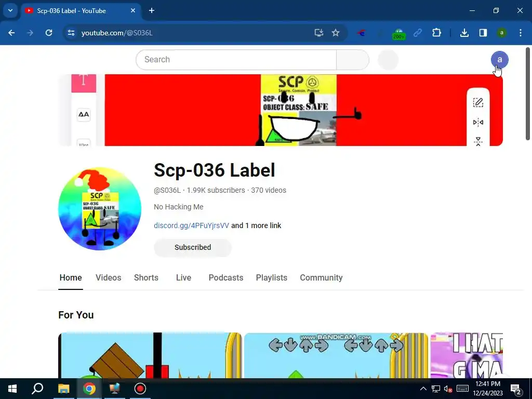Viewport: 532px width, 399px height.
Task: Open the Live tab
Action: pos(183,277)
